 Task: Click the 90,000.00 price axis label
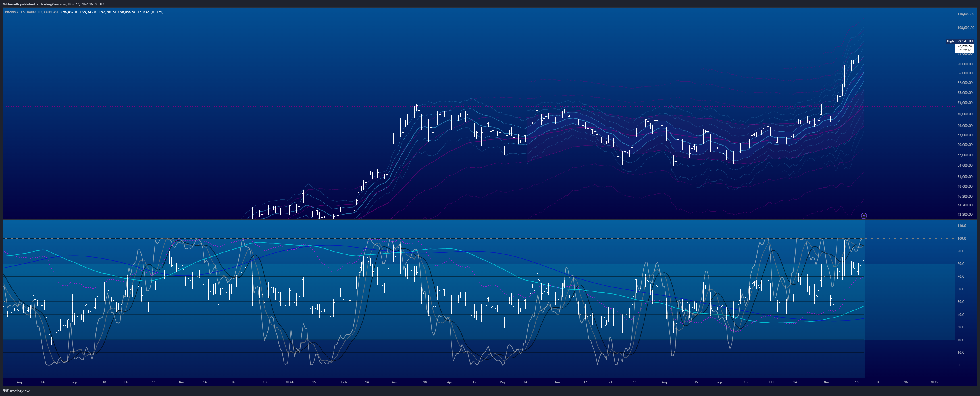[x=965, y=64]
